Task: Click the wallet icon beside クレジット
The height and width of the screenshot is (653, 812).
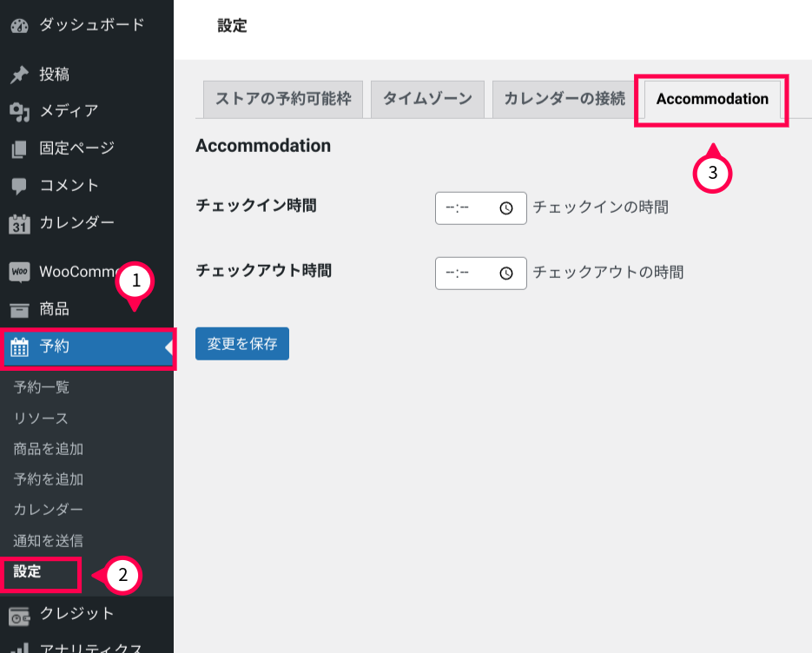Action: point(20,617)
